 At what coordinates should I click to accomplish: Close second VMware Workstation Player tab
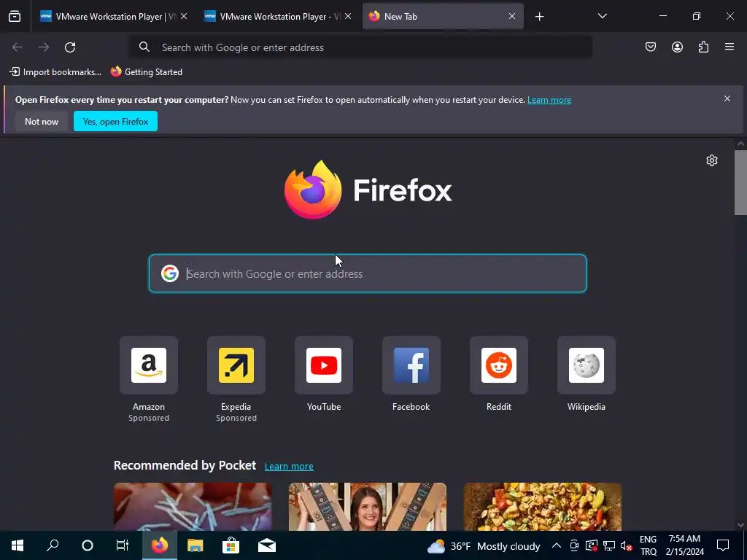[x=348, y=17]
